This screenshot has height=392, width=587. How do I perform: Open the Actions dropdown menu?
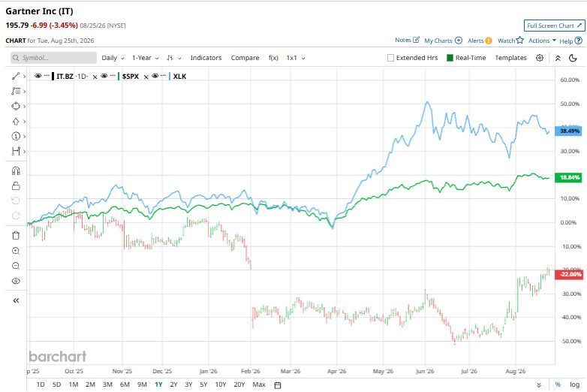point(542,41)
